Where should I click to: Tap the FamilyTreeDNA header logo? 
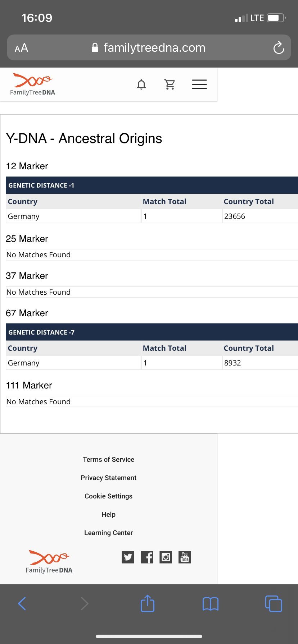(x=32, y=84)
